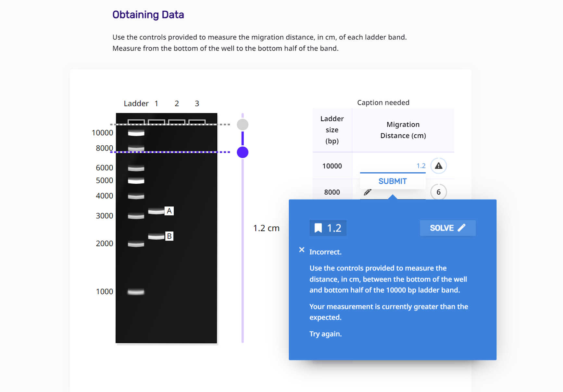Click the '10000' ladder size table cell

tap(332, 166)
